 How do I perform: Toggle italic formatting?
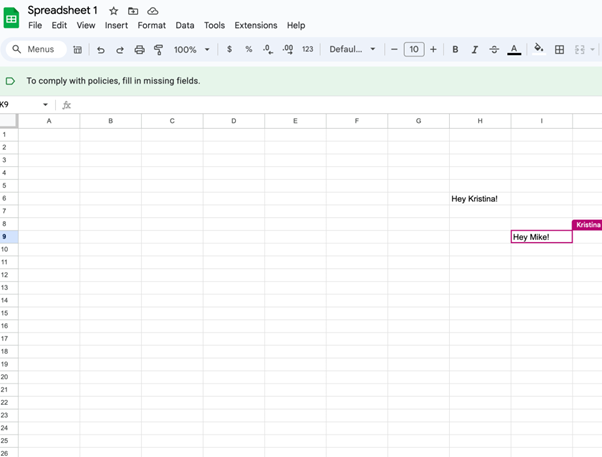(474, 49)
